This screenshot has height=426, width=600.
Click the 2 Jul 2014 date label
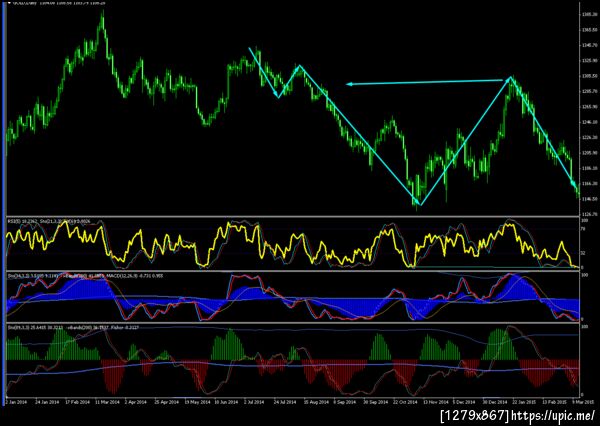click(254, 402)
